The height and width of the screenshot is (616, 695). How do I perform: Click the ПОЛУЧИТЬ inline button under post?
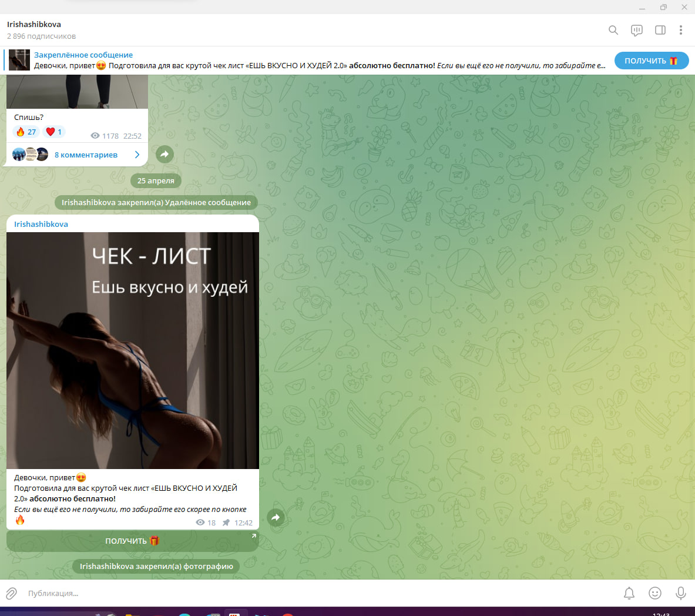133,541
